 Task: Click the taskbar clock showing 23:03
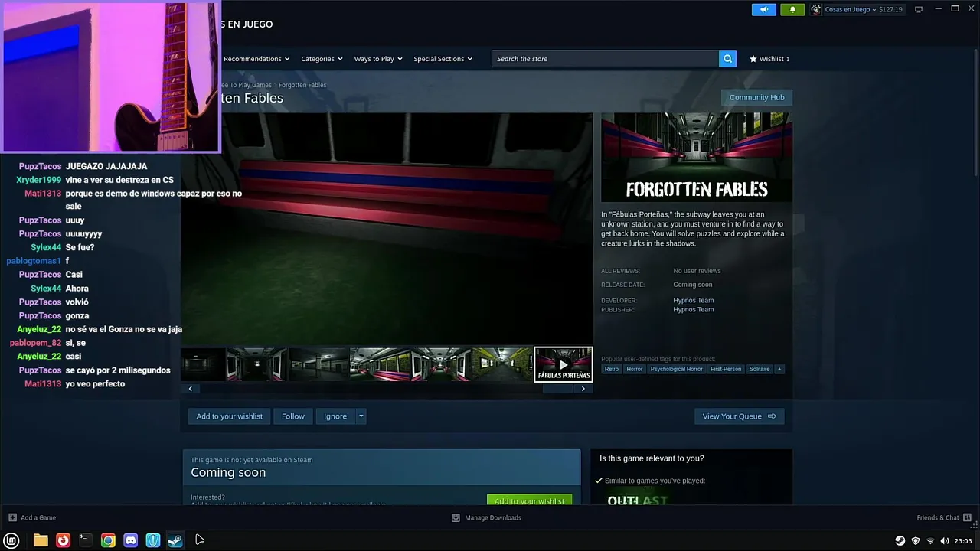tap(963, 540)
